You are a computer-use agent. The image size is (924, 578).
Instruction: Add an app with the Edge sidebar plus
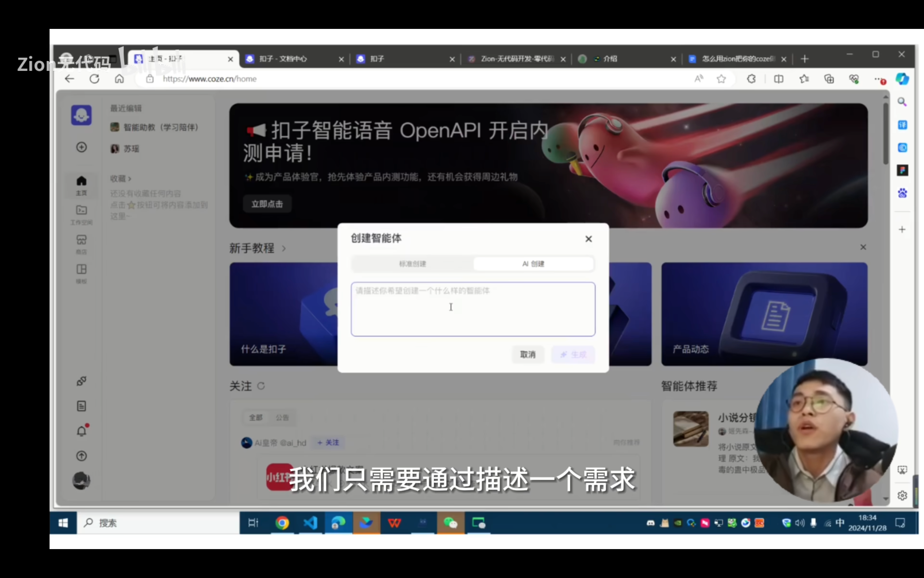(x=902, y=229)
